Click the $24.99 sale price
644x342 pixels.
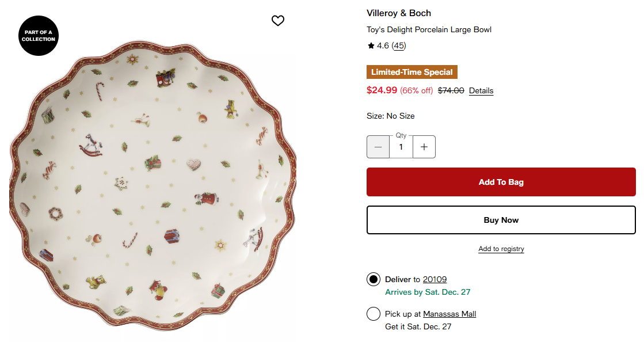(382, 90)
